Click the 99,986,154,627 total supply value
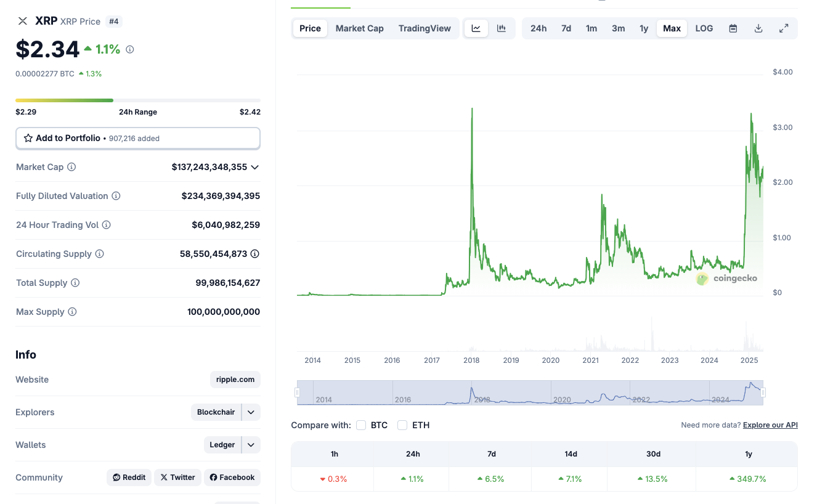 pyautogui.click(x=228, y=283)
